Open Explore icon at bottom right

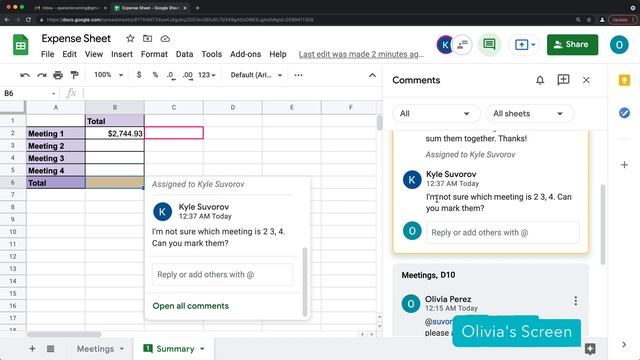pyautogui.click(x=590, y=349)
